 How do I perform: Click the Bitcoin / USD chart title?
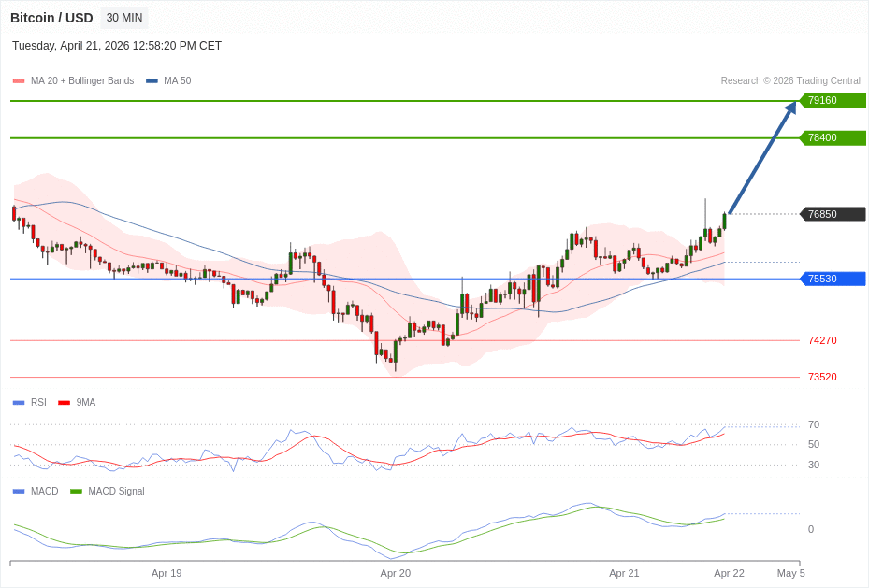pos(51,18)
